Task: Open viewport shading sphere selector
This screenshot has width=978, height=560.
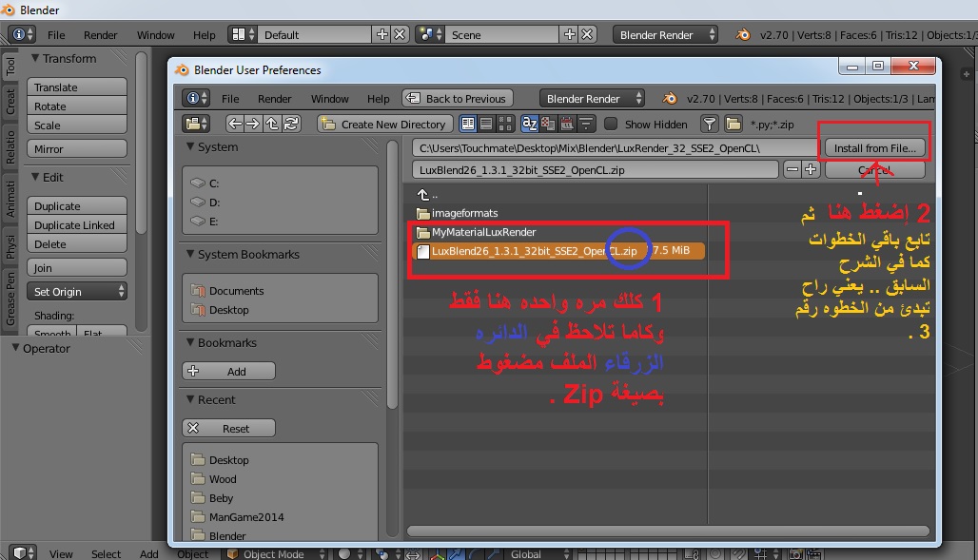Action: coord(349,553)
